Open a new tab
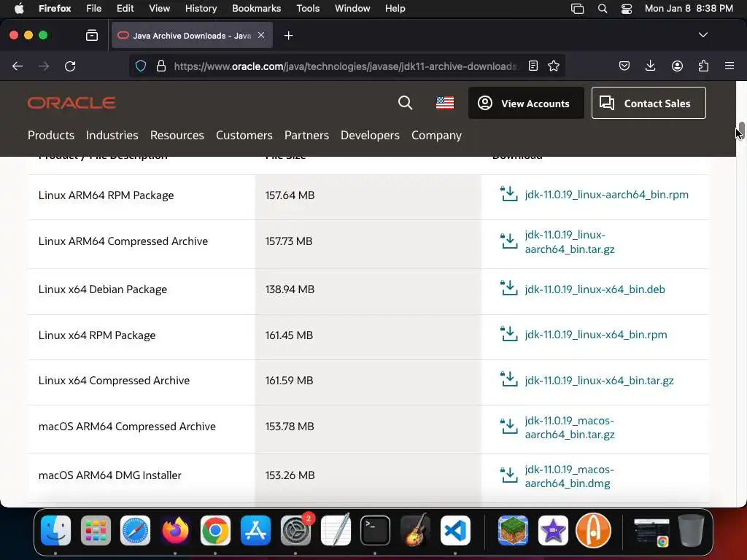Screen dimensions: 747x560 [x=288, y=35]
